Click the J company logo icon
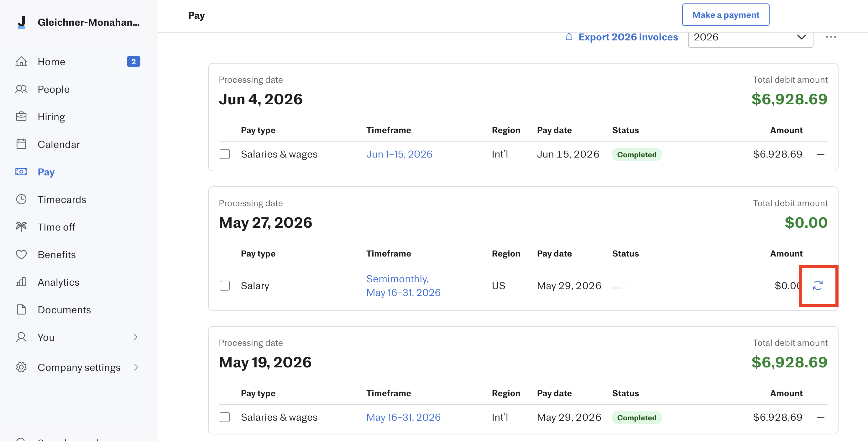868x441 pixels. pos(22,22)
